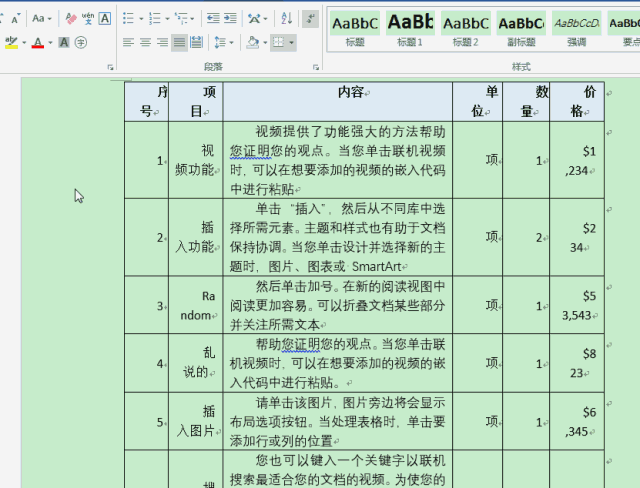Screen dimensions: 640x488
Task: Toggle justify alignment
Action: tap(179, 42)
